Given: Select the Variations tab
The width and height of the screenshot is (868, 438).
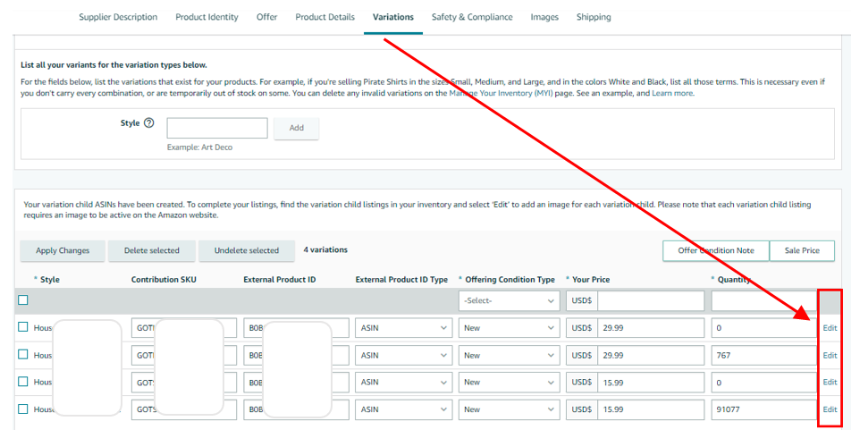Looking at the screenshot, I should tap(393, 17).
